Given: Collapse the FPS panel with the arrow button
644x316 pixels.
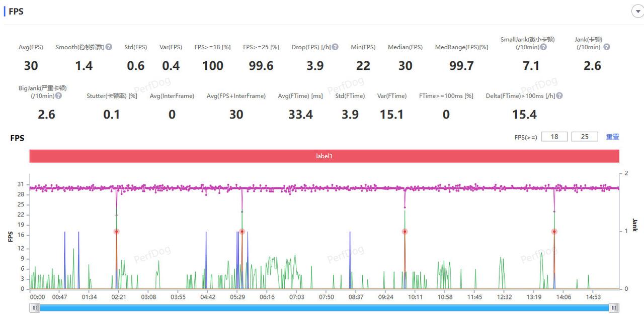Looking at the screenshot, I should 637,12.
